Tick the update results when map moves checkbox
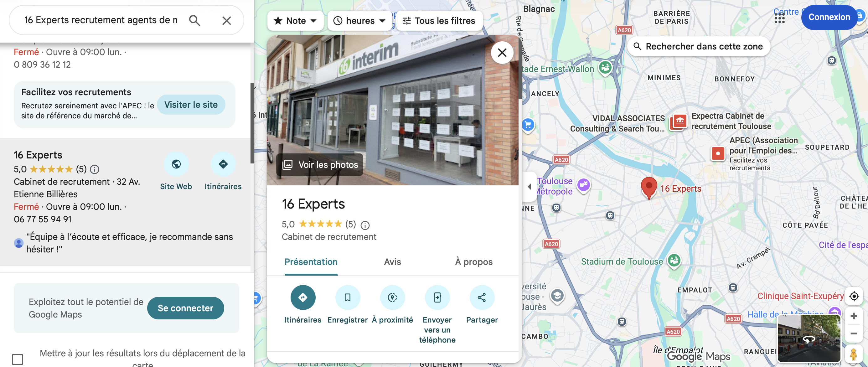This screenshot has width=868, height=367. click(x=18, y=359)
